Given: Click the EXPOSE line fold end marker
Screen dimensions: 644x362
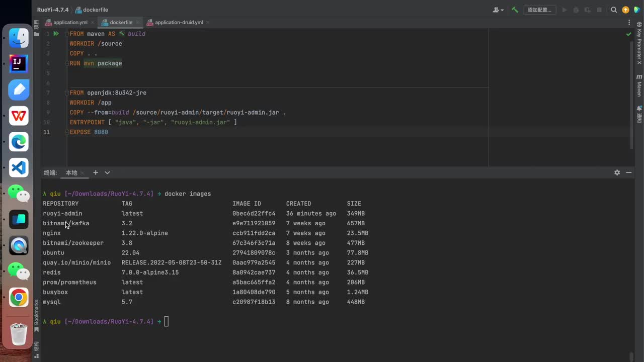Looking at the screenshot, I should click(x=66, y=132).
